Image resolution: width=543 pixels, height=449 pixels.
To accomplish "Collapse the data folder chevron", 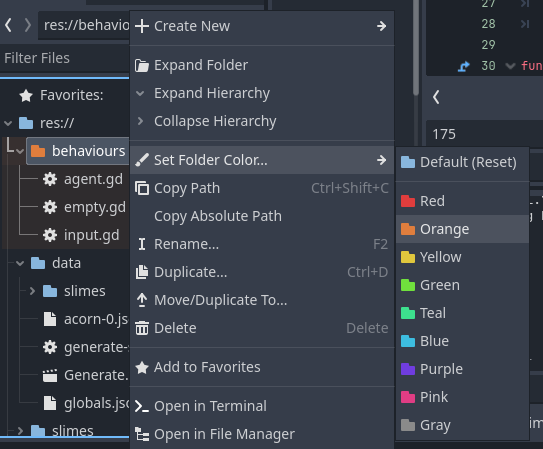I will pos(20,263).
